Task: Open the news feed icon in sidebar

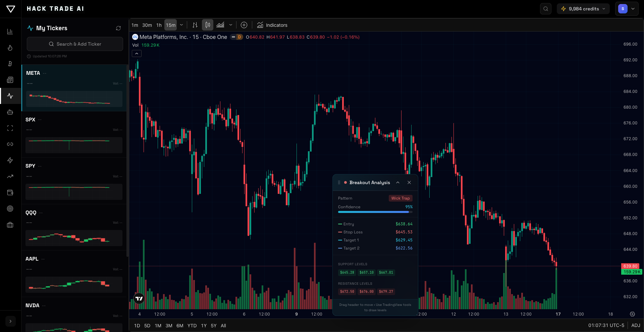Action: click(x=10, y=80)
